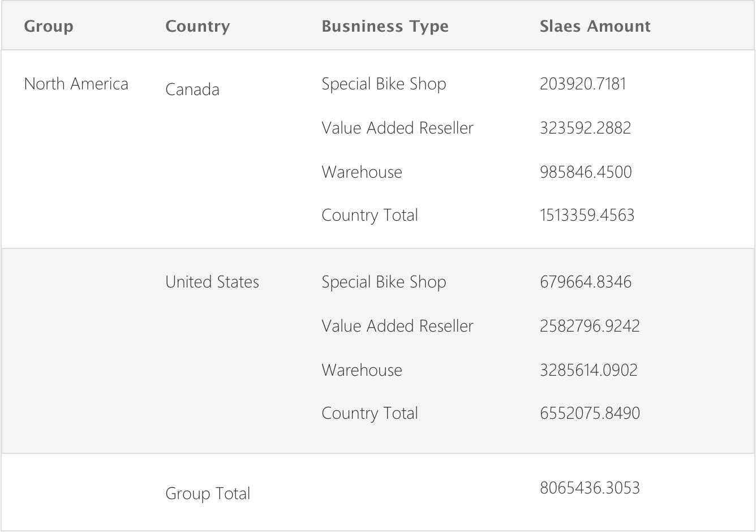This screenshot has width=756, height=532.
Task: Select the North America group cell
Action: pos(76,84)
